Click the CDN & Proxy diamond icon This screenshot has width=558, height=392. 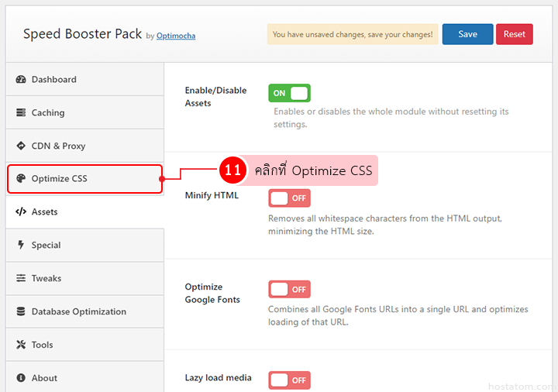(x=21, y=146)
